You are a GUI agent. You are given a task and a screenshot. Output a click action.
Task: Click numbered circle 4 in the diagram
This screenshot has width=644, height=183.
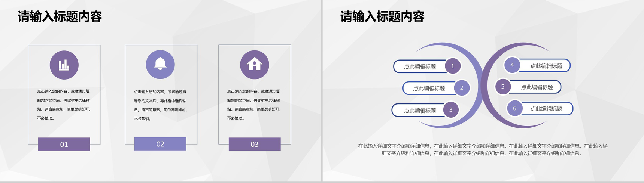point(512,65)
